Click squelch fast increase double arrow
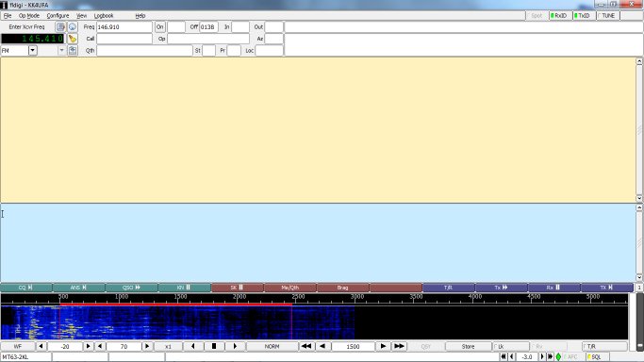Viewport: 644px width, 362px height. 550,357
